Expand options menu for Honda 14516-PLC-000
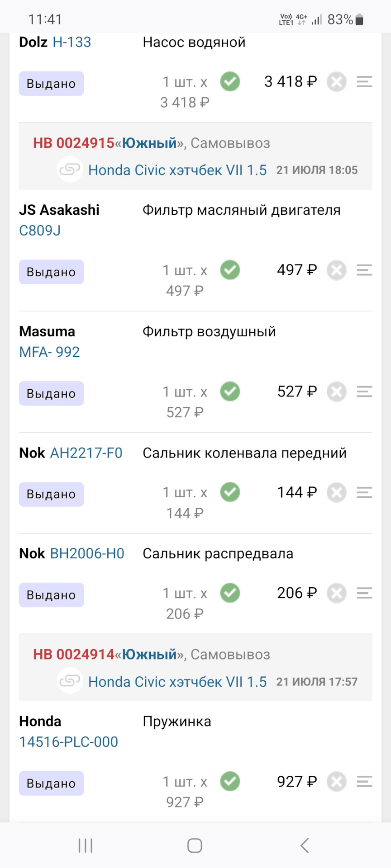 [364, 782]
